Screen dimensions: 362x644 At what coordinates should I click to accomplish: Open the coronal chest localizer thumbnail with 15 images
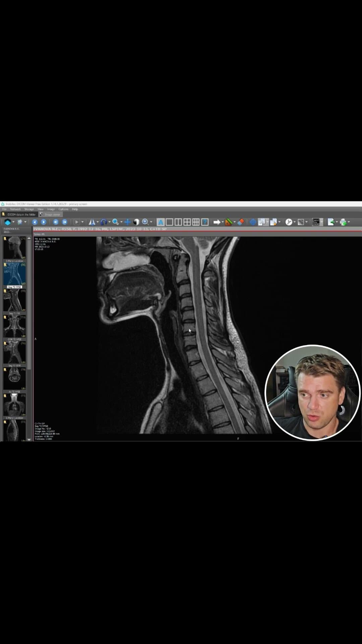(14, 405)
